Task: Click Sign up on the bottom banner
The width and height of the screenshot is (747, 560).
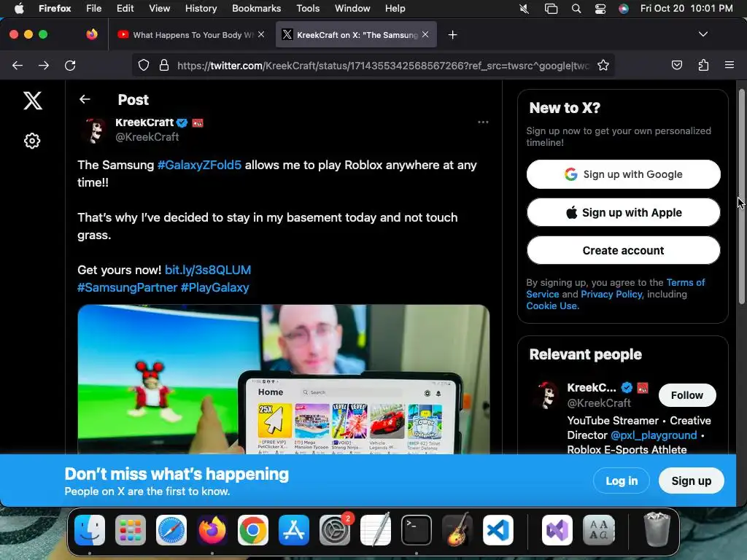Action: (x=692, y=481)
